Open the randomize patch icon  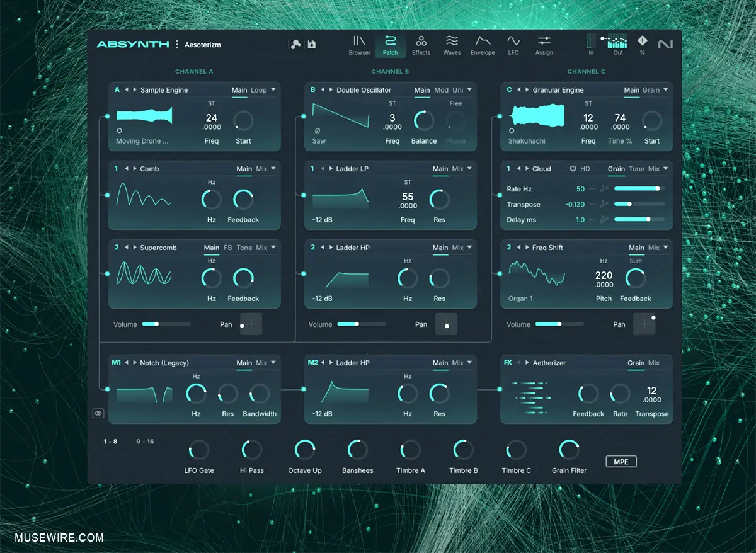[295, 44]
